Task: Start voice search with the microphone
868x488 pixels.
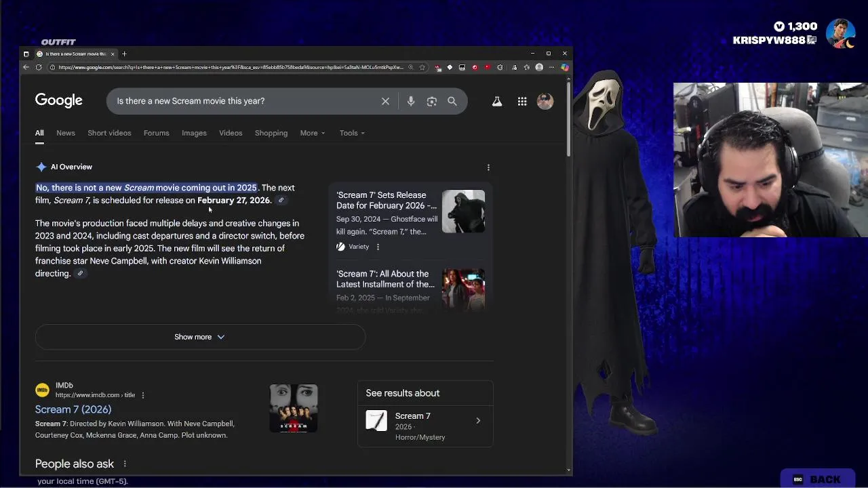Action: point(411,101)
